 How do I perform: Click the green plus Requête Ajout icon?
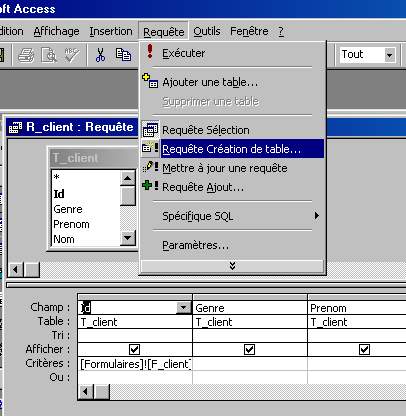[x=150, y=186]
